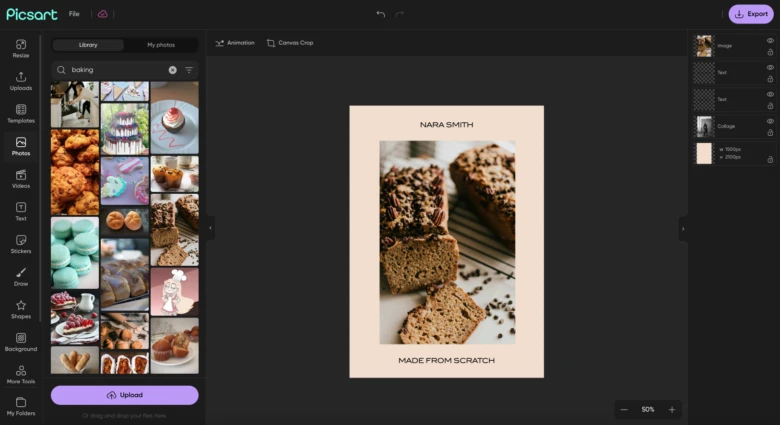This screenshot has height=425, width=780.
Task: Click the purple Upload button
Action: [x=125, y=395]
